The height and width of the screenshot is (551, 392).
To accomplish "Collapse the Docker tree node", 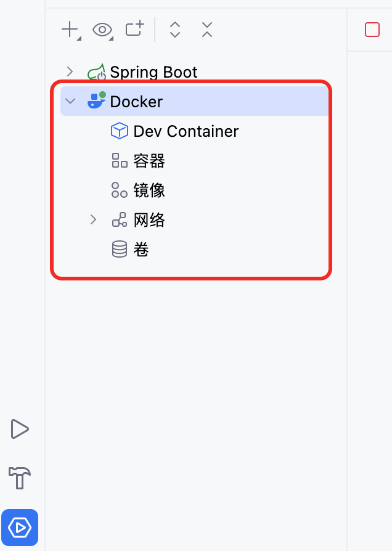I will [x=70, y=101].
